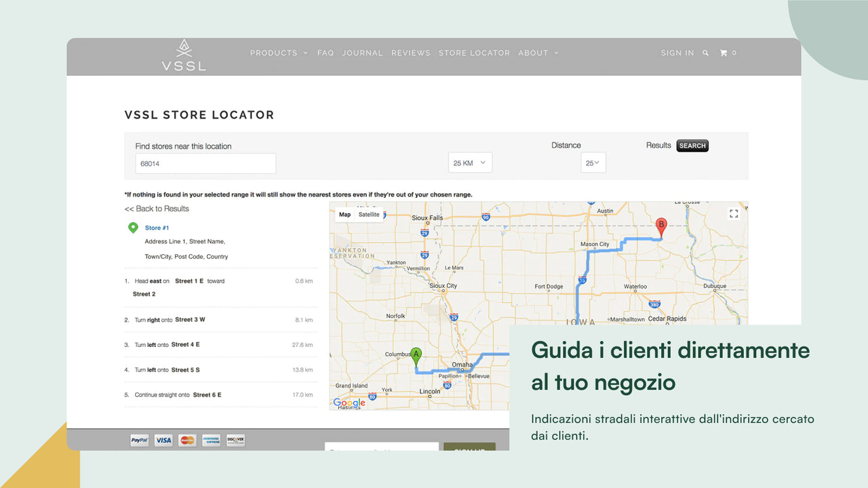
Task: Click the green marker A on map
Action: pyautogui.click(x=416, y=357)
